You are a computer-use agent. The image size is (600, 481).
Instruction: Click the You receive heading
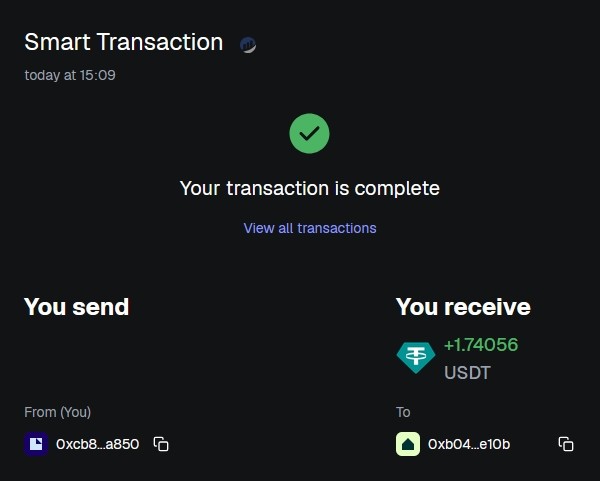click(x=463, y=307)
